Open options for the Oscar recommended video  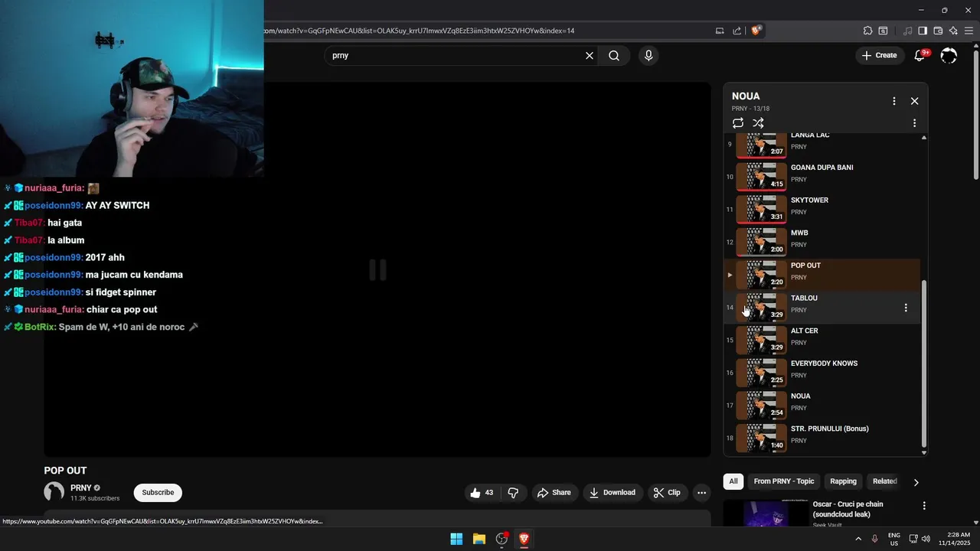(924, 506)
